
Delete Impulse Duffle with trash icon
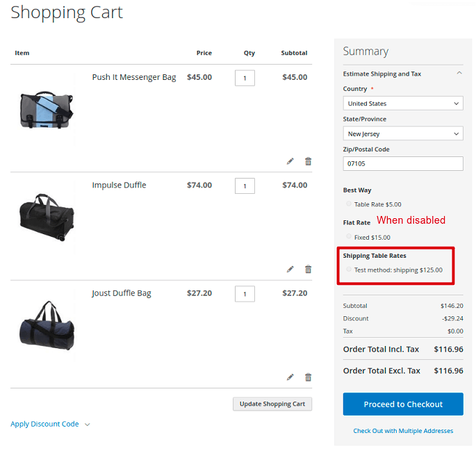tap(308, 270)
